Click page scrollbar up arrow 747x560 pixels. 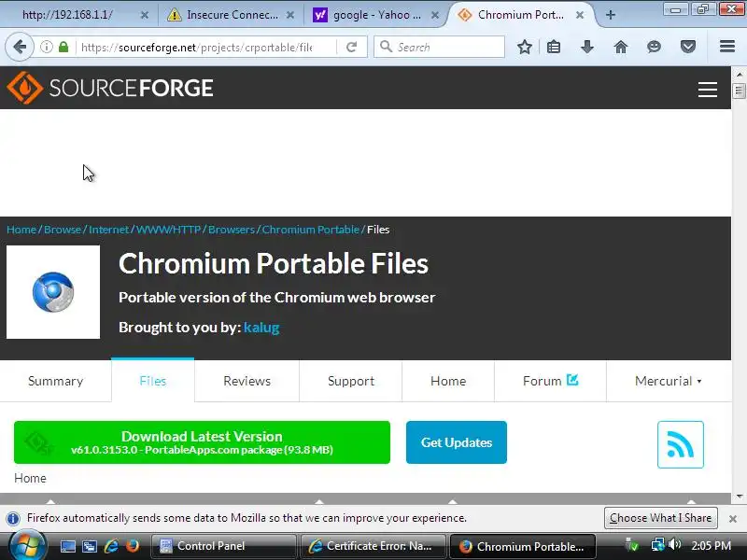coord(739,75)
